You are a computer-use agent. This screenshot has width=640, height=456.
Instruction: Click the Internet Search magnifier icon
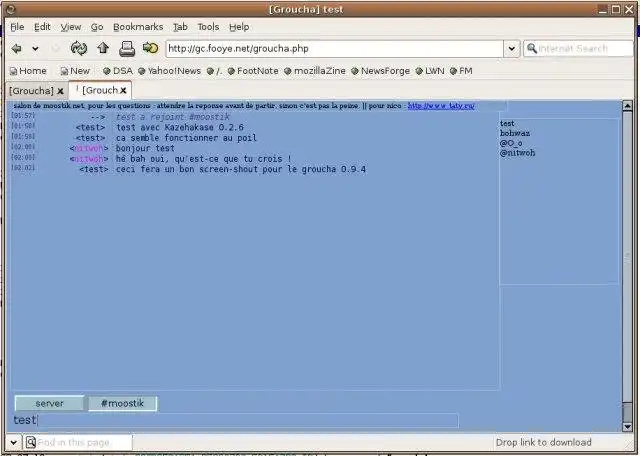coord(531,49)
